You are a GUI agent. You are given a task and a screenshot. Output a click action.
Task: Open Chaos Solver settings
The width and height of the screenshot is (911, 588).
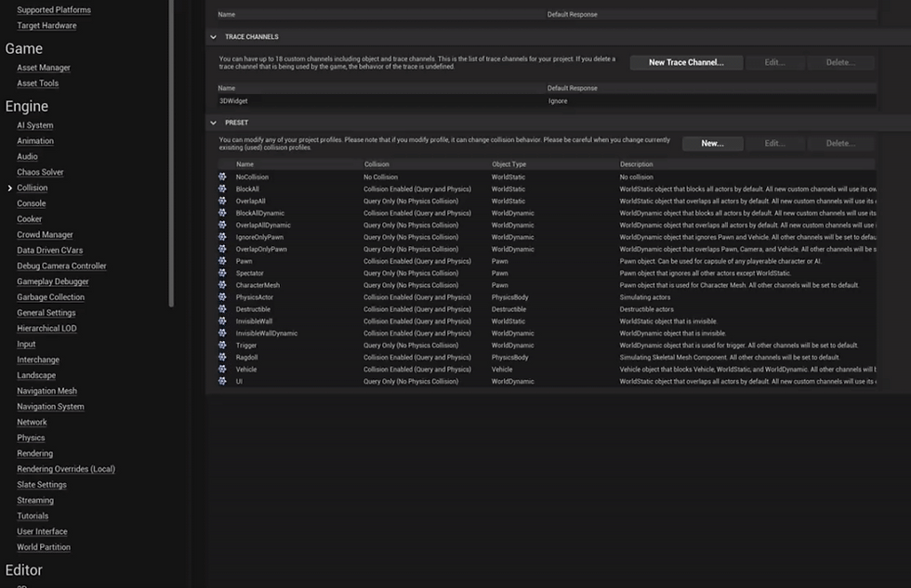(x=40, y=173)
